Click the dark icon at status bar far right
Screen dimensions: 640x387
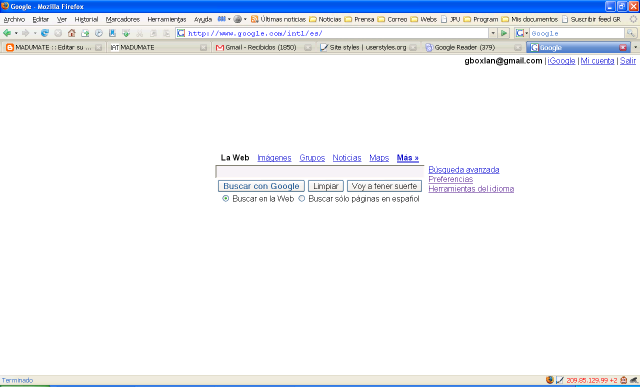633,380
